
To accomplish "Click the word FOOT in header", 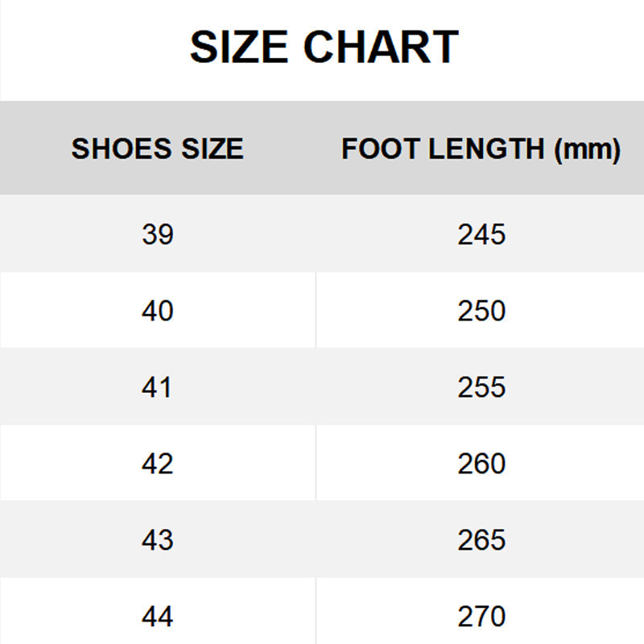I will [376, 149].
